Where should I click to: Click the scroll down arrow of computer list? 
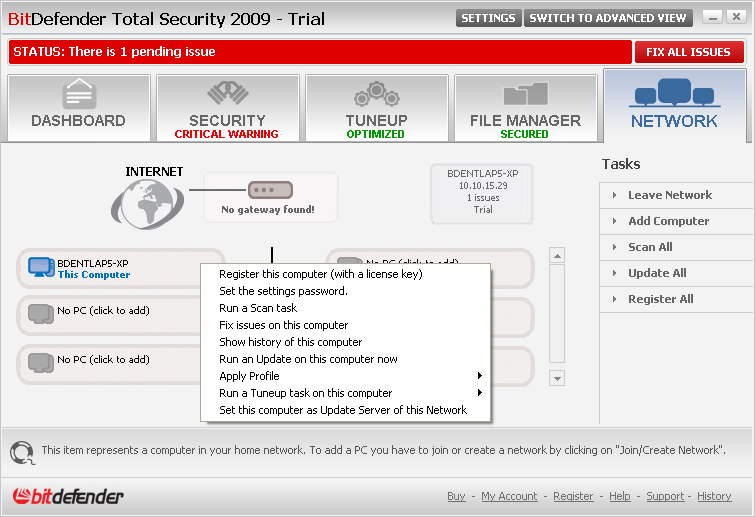(557, 378)
